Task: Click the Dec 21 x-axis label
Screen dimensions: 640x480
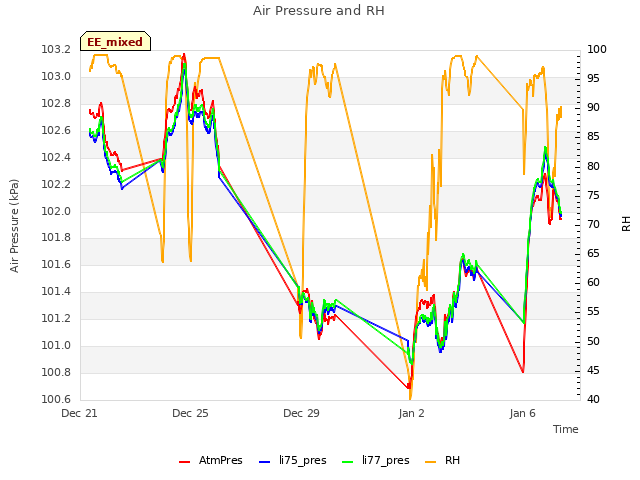Action: (80, 413)
